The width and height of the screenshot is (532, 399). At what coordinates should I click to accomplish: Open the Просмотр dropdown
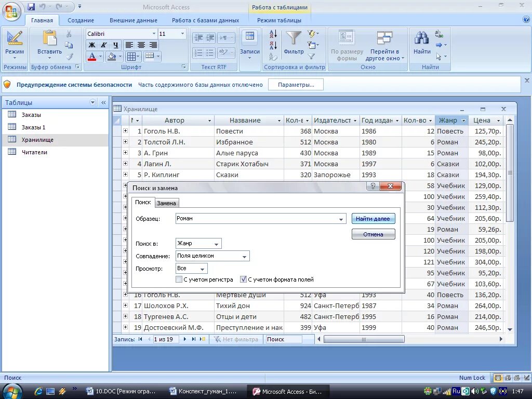click(202, 269)
